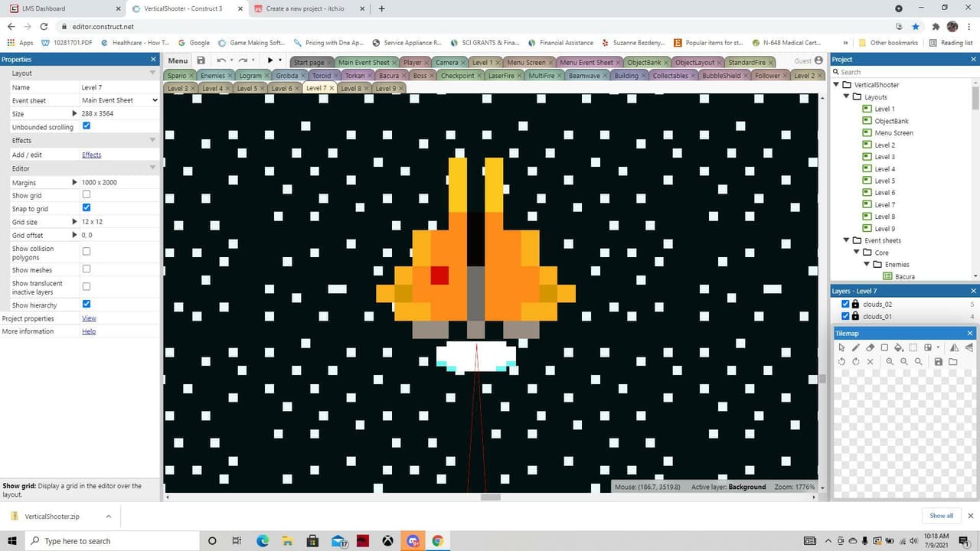Screen dimensions: 980x551
Task: Save the project using the disk icon
Action: (x=201, y=60)
